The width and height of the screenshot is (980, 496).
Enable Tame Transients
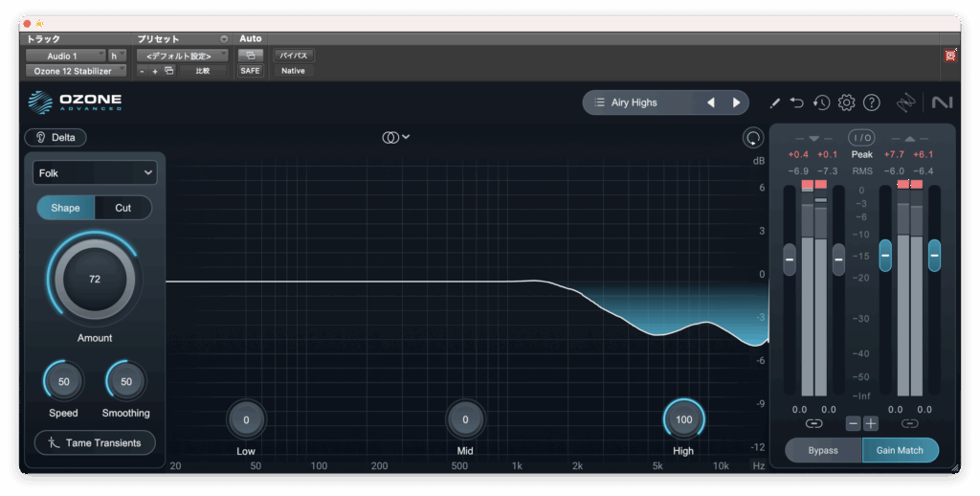pyautogui.click(x=95, y=442)
